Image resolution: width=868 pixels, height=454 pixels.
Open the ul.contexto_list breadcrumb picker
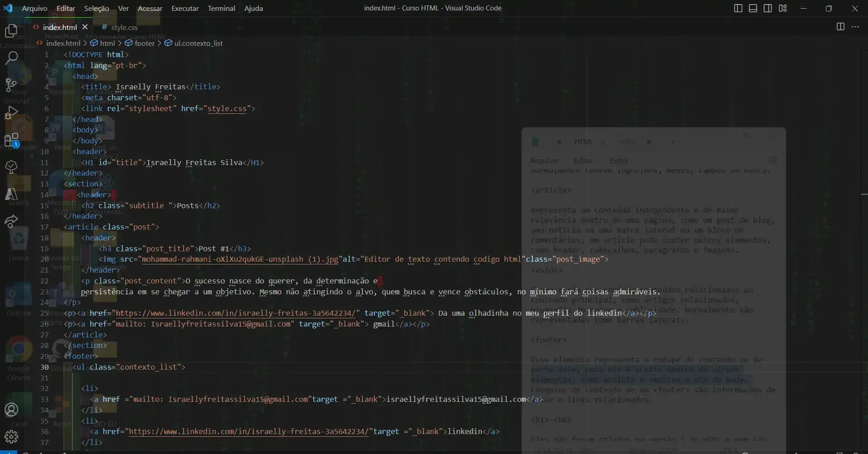point(199,43)
